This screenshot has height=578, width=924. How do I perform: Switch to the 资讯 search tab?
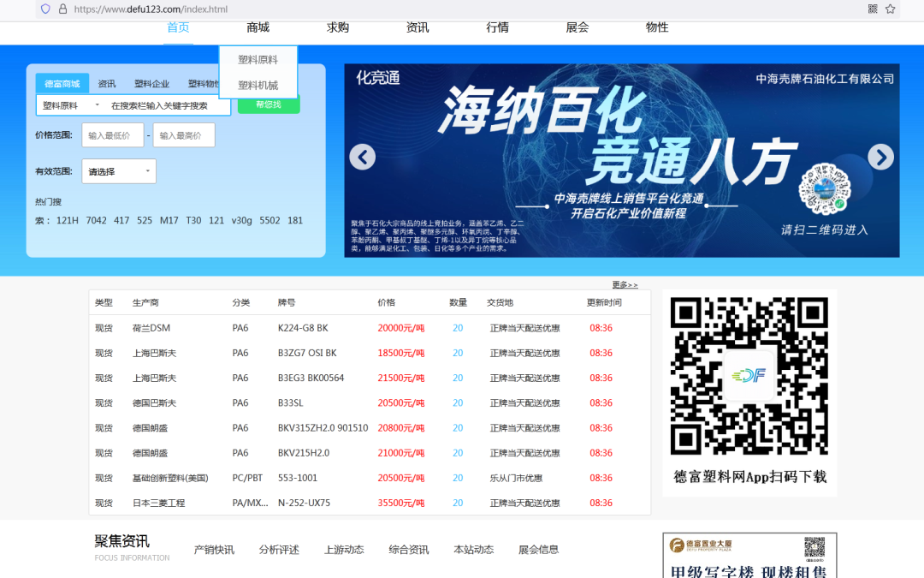pos(106,83)
